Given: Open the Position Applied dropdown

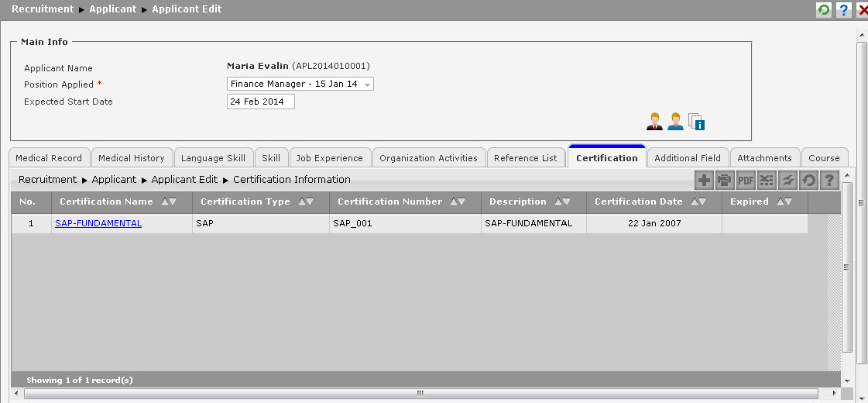Looking at the screenshot, I should (300, 84).
